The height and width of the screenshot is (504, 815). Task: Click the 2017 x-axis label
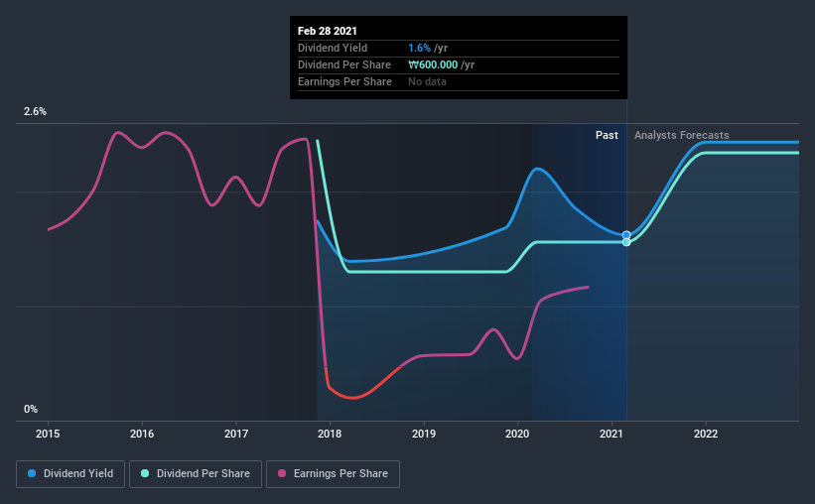click(x=236, y=434)
